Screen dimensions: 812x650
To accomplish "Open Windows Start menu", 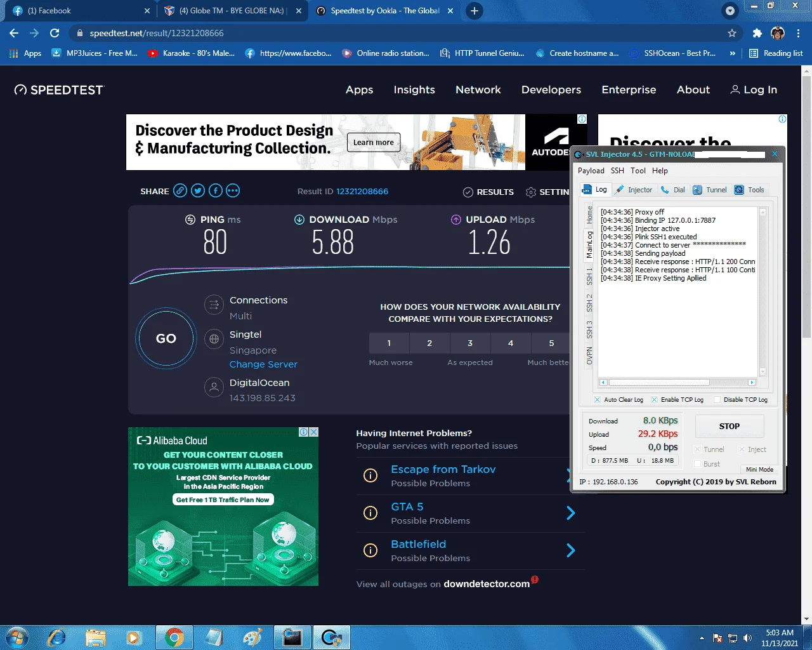I will click(x=17, y=637).
